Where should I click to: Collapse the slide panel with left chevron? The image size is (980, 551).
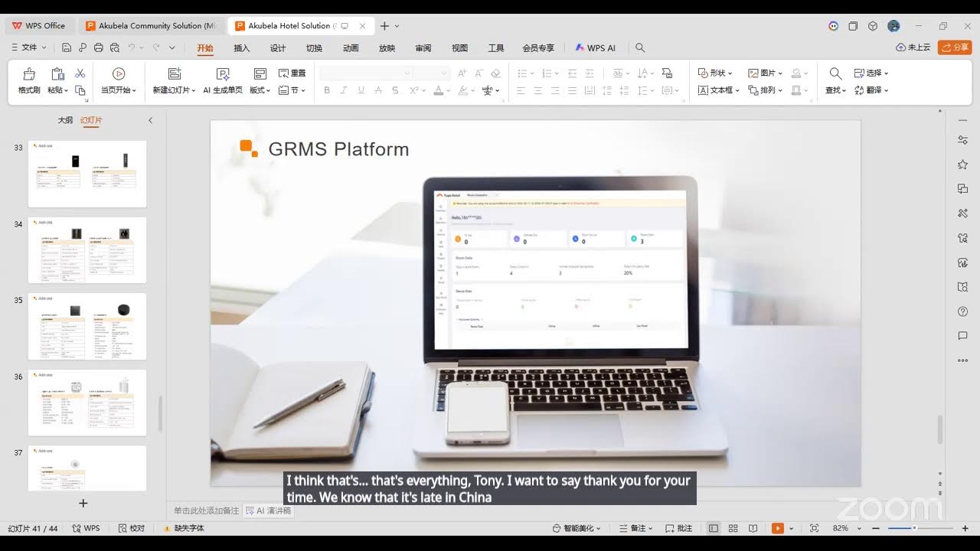(x=150, y=120)
